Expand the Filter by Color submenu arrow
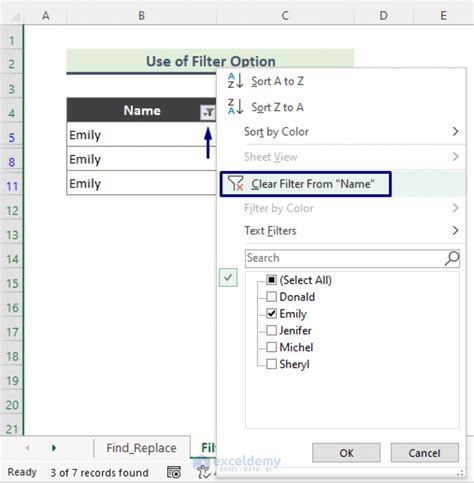Image resolution: width=474 pixels, height=483 pixels. tap(455, 208)
